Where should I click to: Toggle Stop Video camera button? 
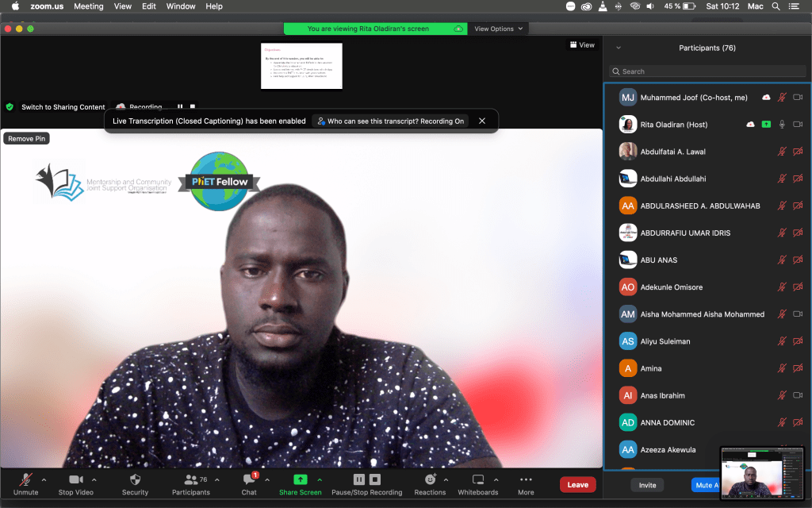click(76, 480)
